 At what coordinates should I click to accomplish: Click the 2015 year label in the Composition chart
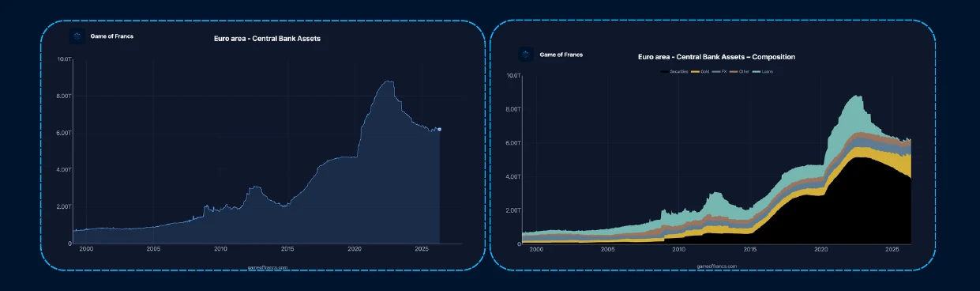(x=750, y=249)
